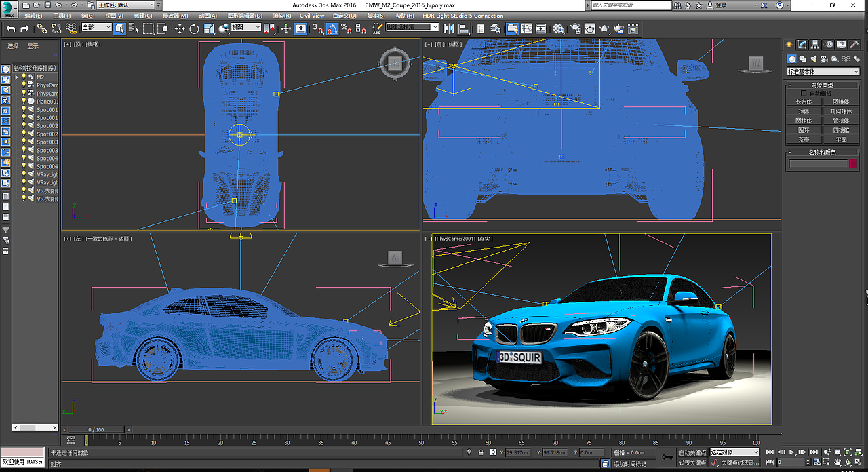Viewport: 868px width, 472px height.
Task: Click the Render Production teapot
Action: [x=604, y=28]
